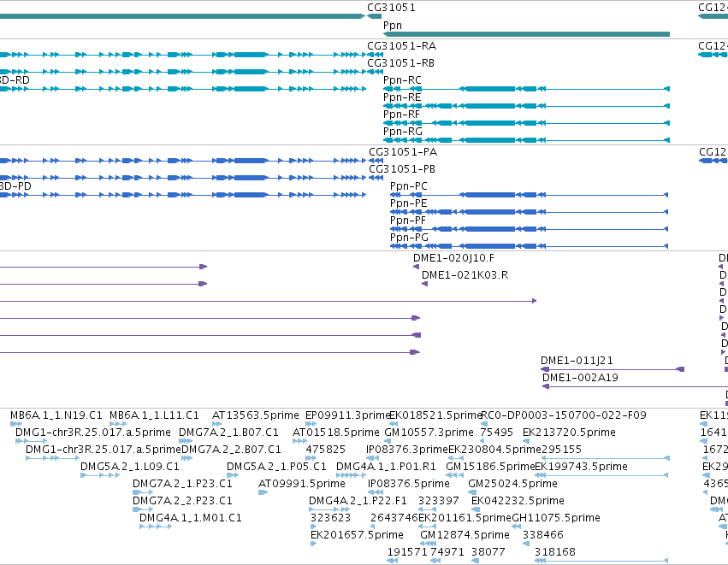This screenshot has height=565, width=728.
Task: Click the DME1-020J10.F label
Action: pos(453,258)
